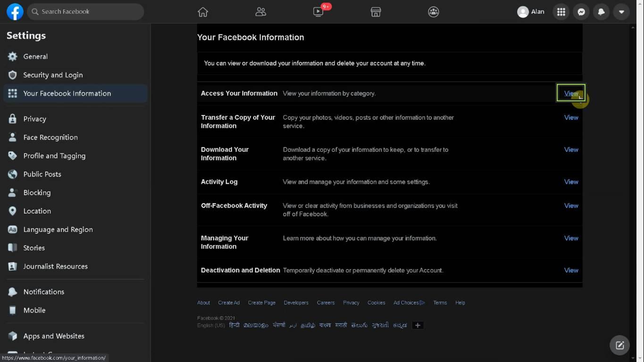Image resolution: width=644 pixels, height=362 pixels.
Task: Click the Public Posts globe icon
Action: (x=13, y=174)
